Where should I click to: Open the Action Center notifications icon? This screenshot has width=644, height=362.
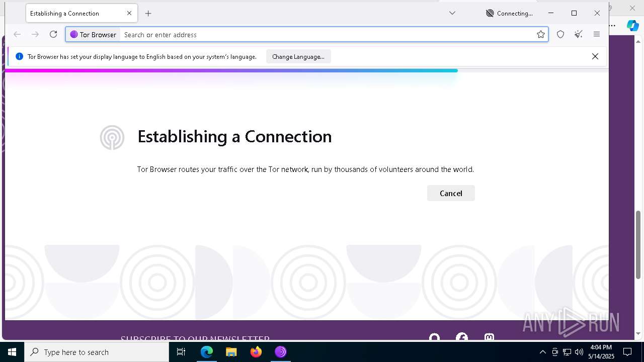point(627,352)
